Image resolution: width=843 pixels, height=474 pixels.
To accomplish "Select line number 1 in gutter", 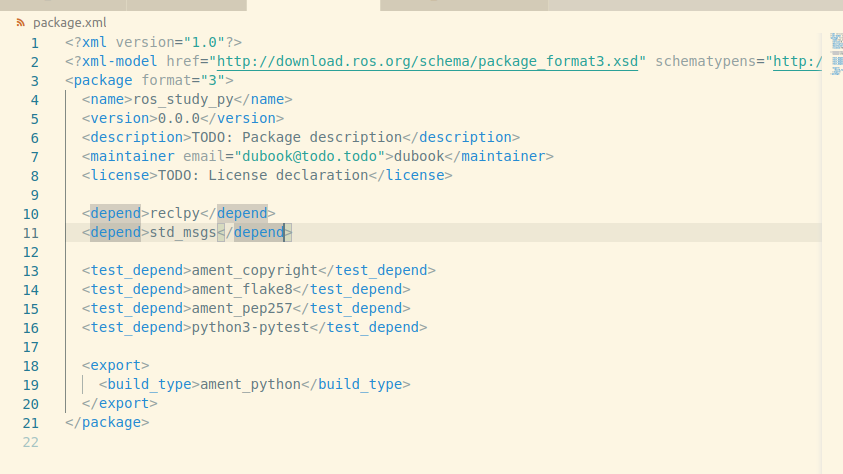I will (x=35, y=43).
